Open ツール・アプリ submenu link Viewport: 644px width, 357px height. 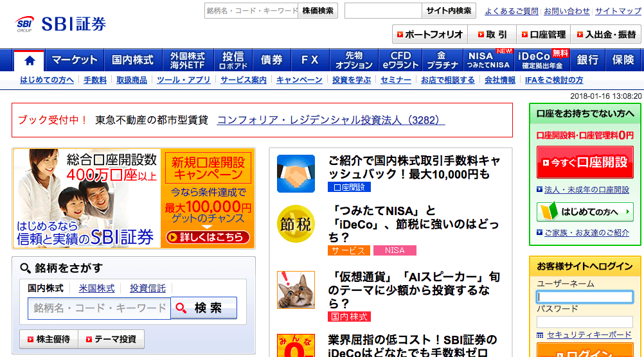point(184,80)
